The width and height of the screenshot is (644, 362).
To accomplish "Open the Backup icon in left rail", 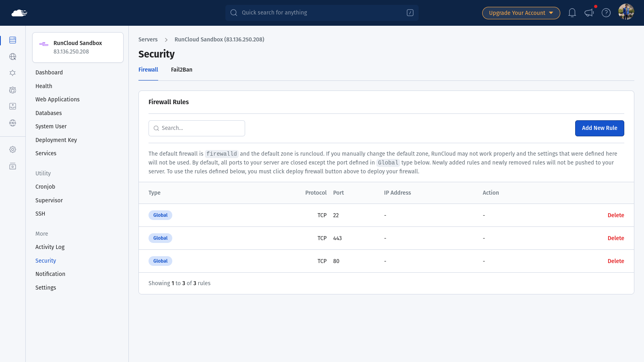I will point(13,106).
